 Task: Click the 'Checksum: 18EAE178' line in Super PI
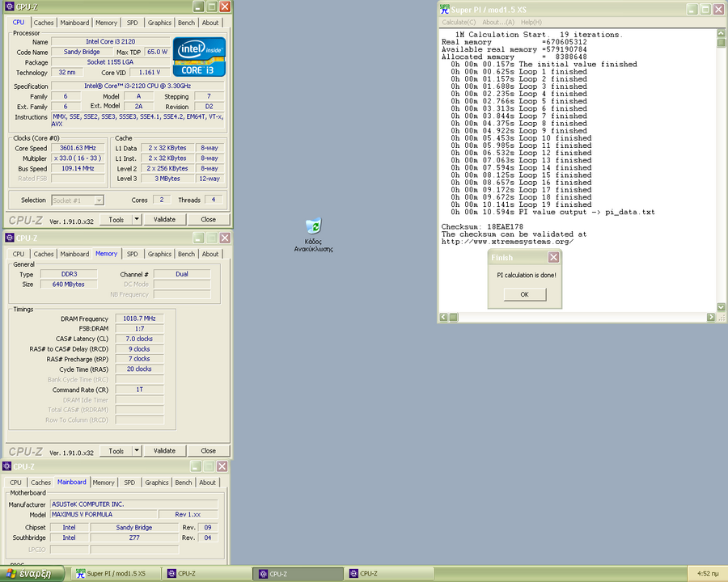pos(482,226)
